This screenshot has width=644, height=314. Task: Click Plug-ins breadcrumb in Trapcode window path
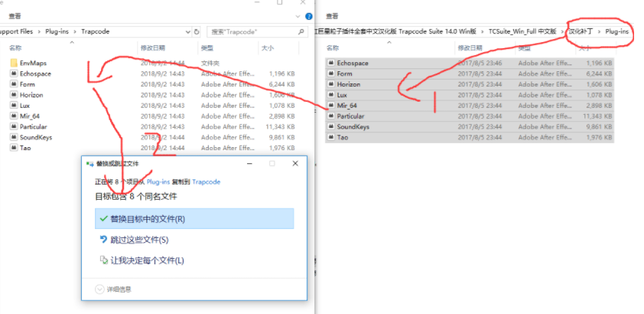[57, 31]
